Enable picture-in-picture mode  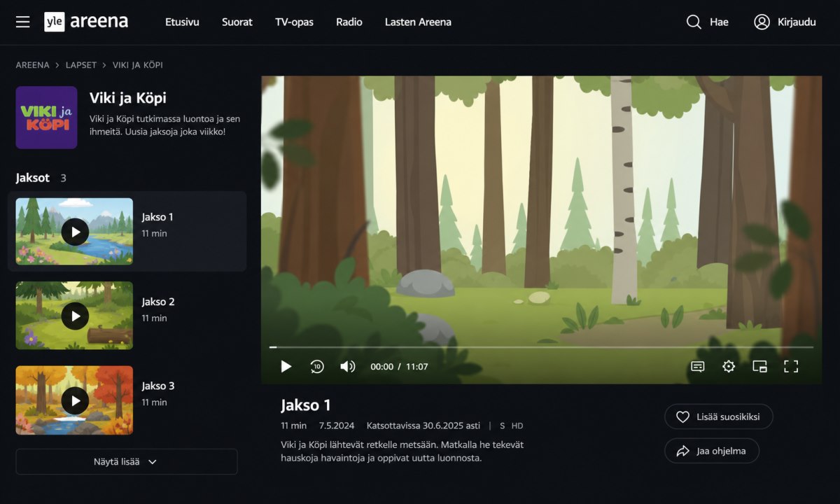760,366
